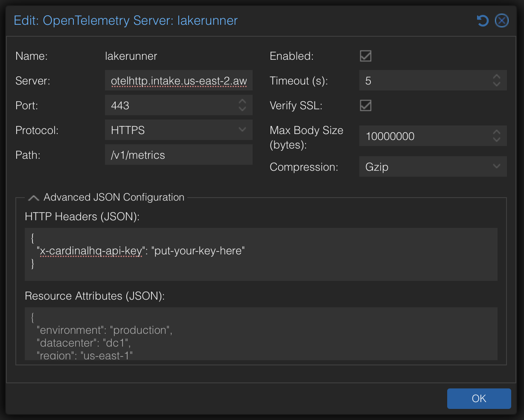Click the 'Verify SSL:' label

coord(296,105)
